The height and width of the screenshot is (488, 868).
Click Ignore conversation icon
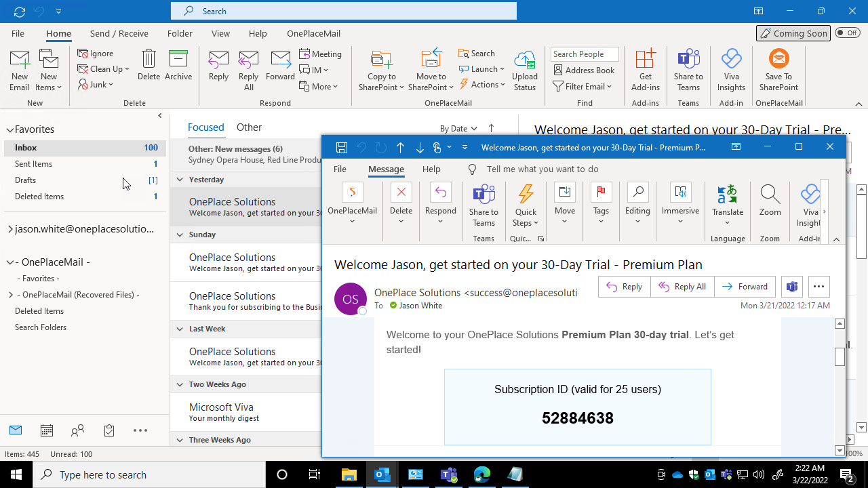click(x=96, y=54)
